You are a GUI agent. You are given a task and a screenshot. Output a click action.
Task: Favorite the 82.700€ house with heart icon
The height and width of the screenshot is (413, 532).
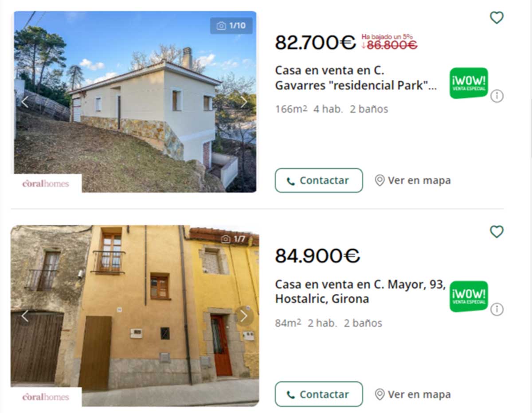(x=497, y=18)
